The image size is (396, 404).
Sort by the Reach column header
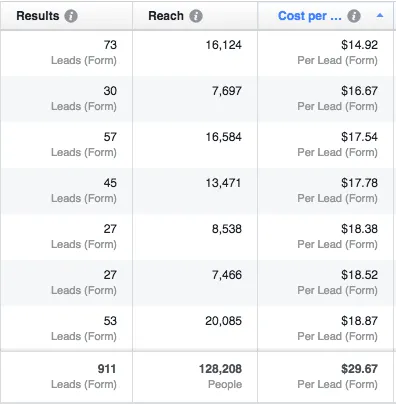(166, 16)
